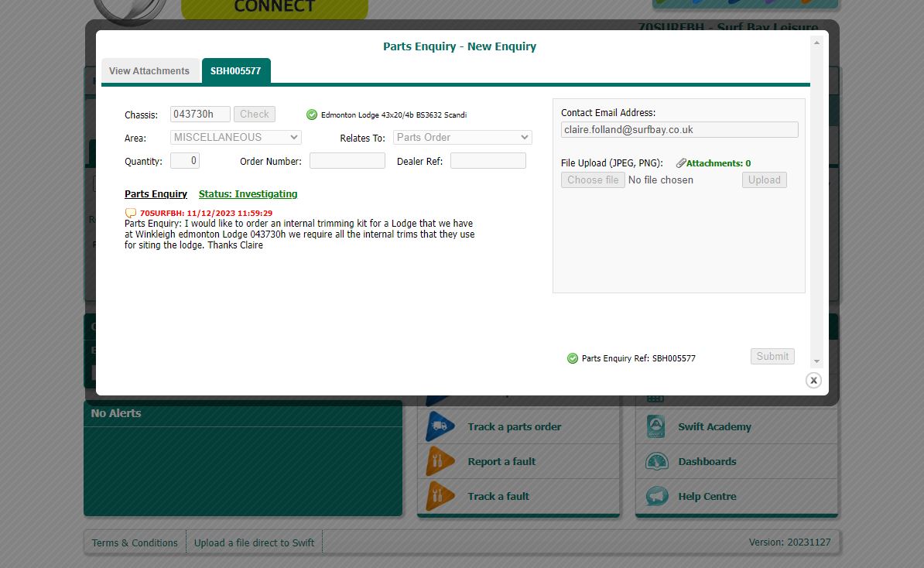Click the Dashboards gauge icon
Viewport: 924px width, 568px height.
[656, 461]
